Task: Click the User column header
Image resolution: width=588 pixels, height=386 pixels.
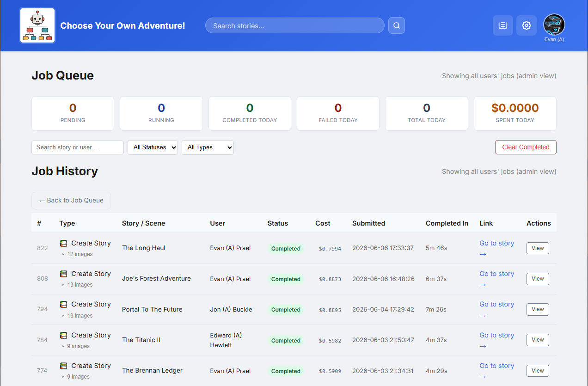Action: (217, 223)
